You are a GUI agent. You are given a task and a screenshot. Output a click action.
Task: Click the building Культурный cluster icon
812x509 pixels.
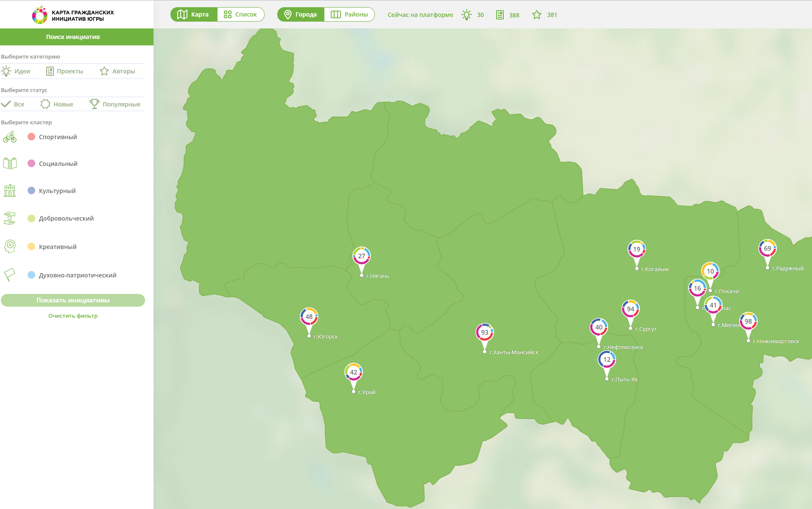(10, 190)
